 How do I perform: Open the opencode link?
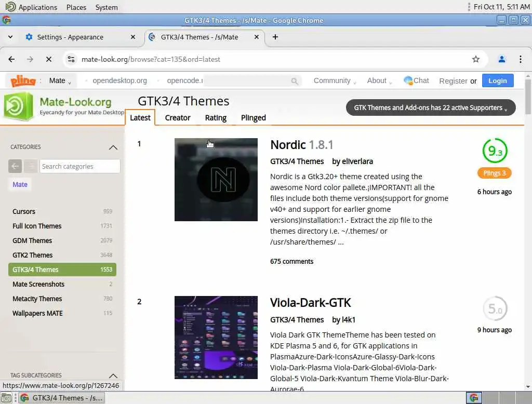(184, 80)
